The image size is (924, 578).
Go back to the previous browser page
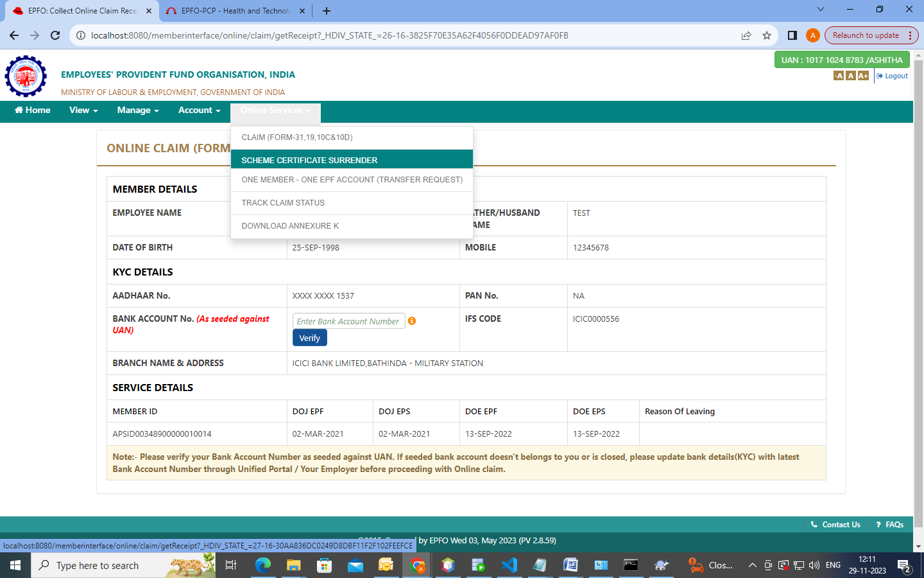click(x=14, y=35)
